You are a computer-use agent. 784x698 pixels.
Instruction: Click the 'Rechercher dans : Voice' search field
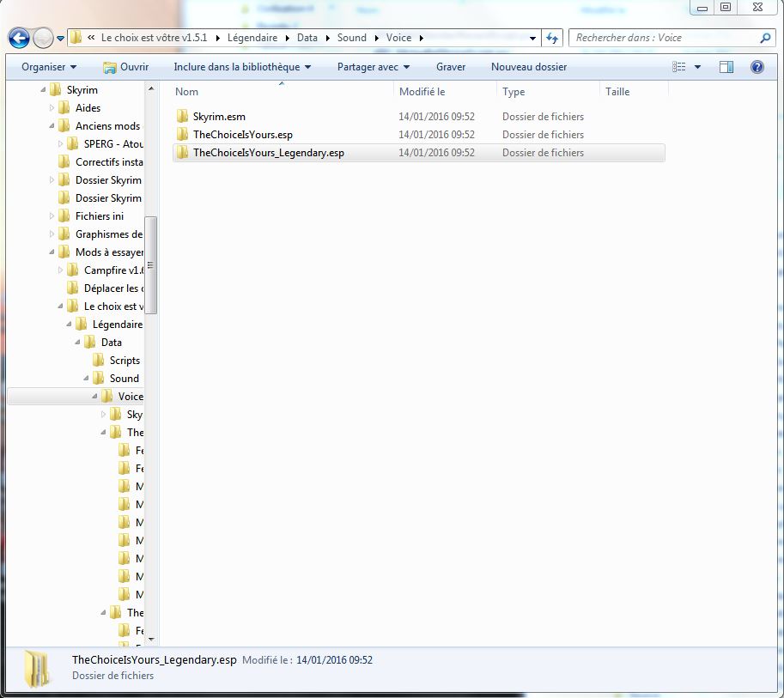672,38
